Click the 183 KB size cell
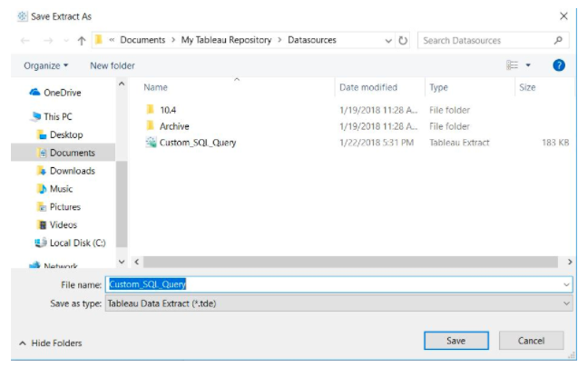This screenshot has width=588, height=368. [x=555, y=143]
